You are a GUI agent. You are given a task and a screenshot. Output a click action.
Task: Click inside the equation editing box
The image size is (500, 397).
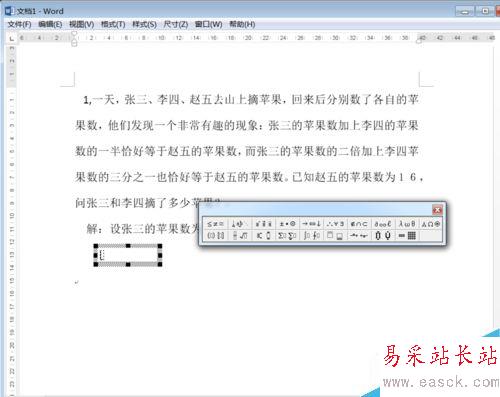coord(127,255)
